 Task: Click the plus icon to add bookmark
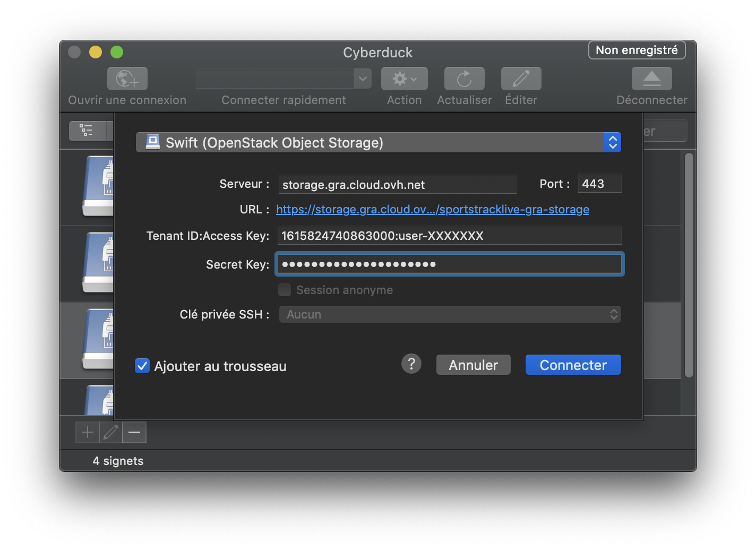[x=88, y=432]
